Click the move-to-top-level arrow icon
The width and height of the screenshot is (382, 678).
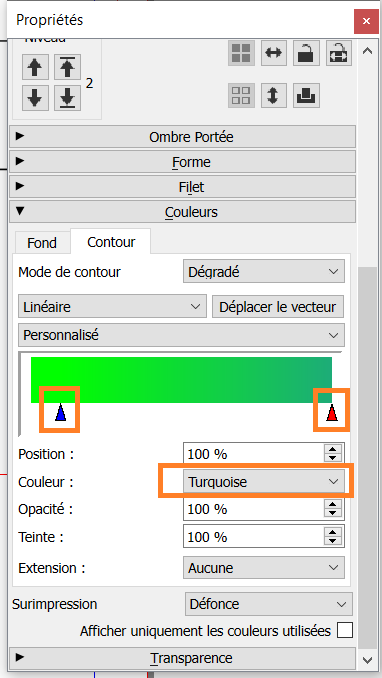pos(67,67)
